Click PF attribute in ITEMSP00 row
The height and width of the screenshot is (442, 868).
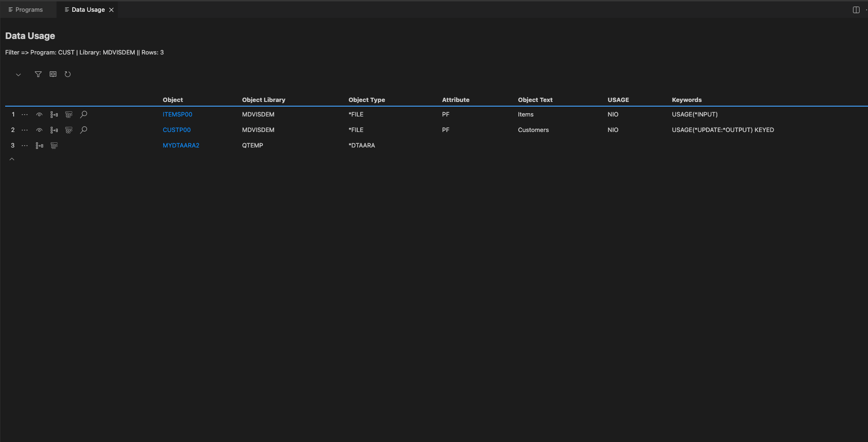[x=446, y=115]
